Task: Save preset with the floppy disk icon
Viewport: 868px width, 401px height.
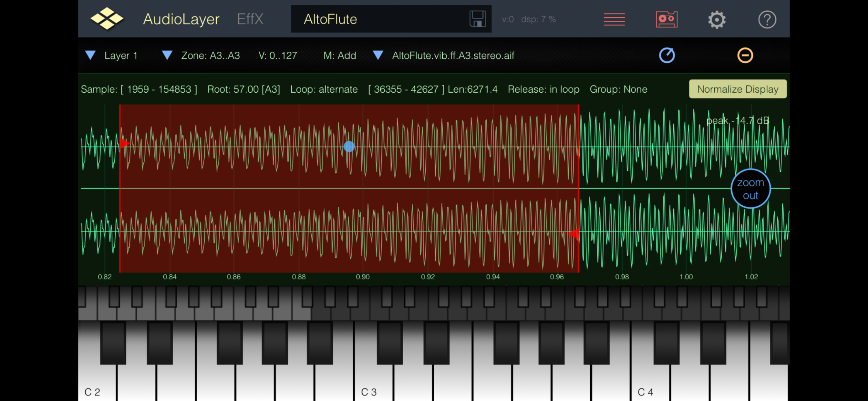Action: pos(477,19)
